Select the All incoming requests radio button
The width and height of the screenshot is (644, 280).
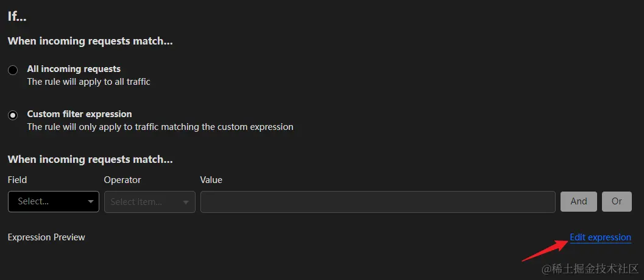point(13,70)
